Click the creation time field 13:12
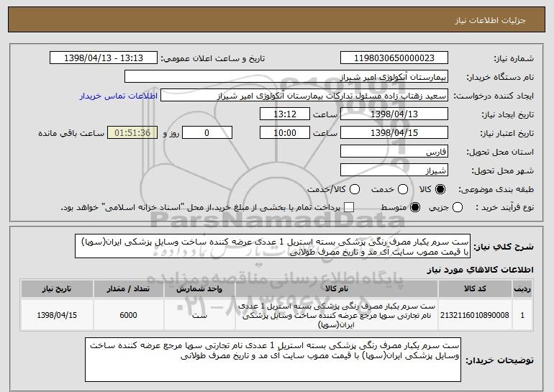The height and width of the screenshot is (392, 554). 285,114
